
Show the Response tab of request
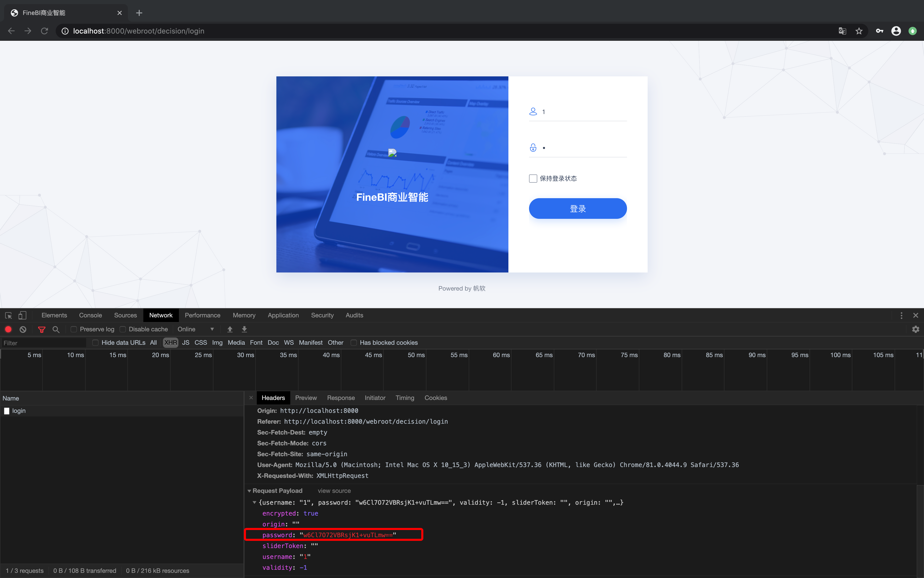(x=341, y=398)
